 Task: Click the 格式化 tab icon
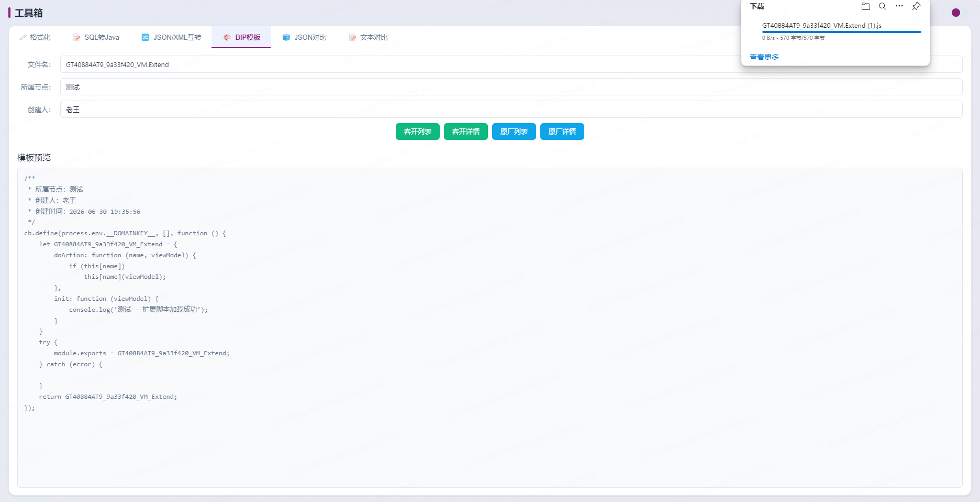(x=23, y=37)
